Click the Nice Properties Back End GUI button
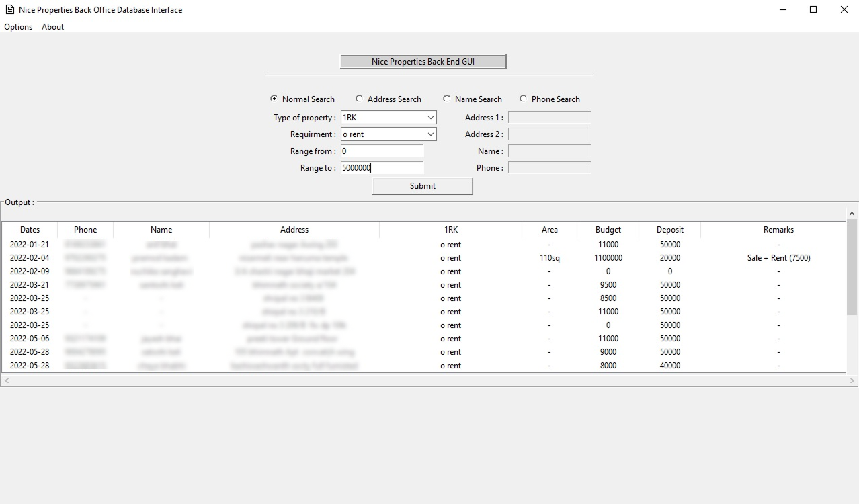The image size is (859, 504). (x=423, y=62)
